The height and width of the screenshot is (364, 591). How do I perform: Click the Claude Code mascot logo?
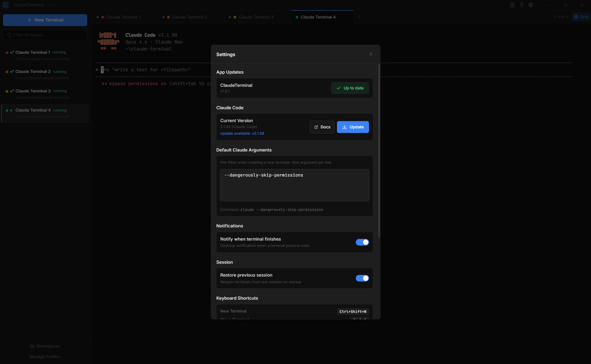pyautogui.click(x=108, y=41)
